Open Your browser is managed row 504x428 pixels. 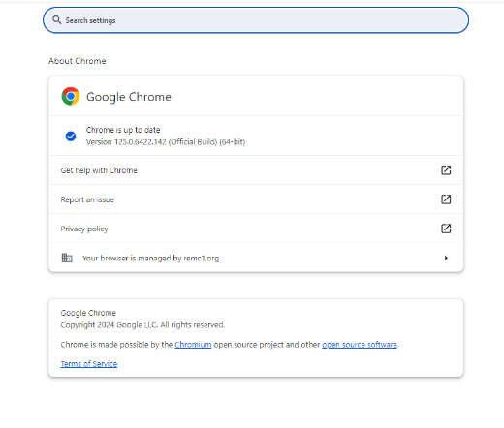point(256,258)
